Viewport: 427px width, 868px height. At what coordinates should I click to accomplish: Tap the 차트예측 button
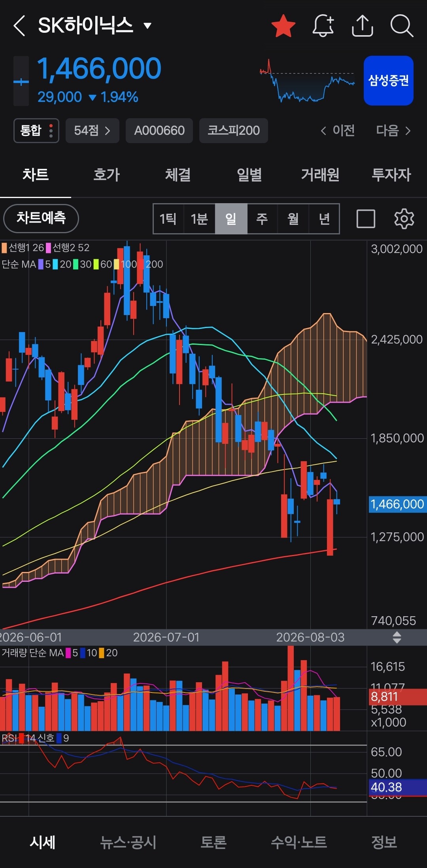41,218
